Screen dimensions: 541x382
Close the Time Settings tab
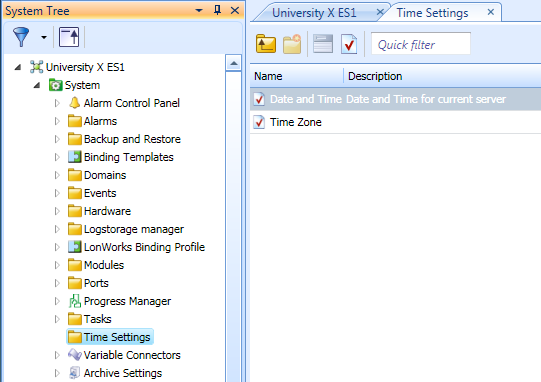pyautogui.click(x=491, y=12)
